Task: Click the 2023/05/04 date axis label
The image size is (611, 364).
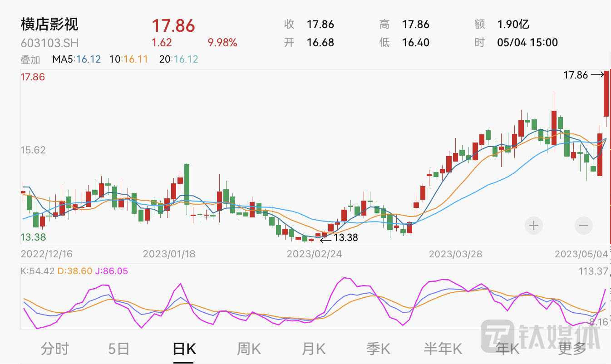Action: [x=582, y=253]
